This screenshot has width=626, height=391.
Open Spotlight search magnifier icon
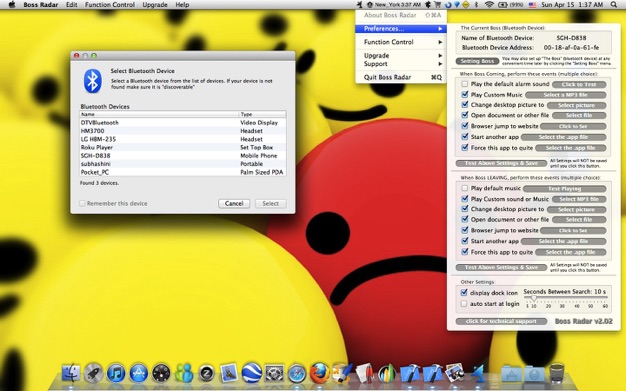pyautogui.click(x=614, y=5)
